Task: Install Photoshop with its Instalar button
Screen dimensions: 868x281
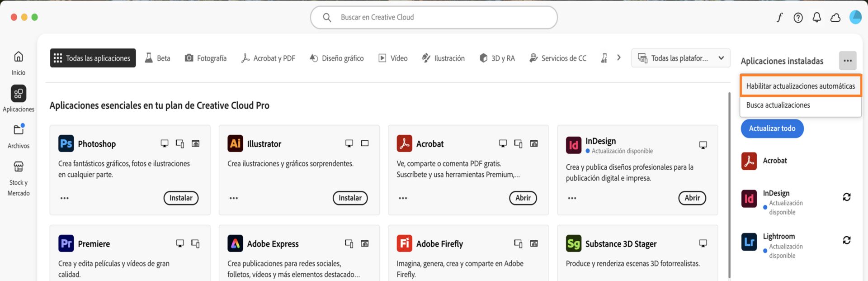Action: (x=181, y=198)
